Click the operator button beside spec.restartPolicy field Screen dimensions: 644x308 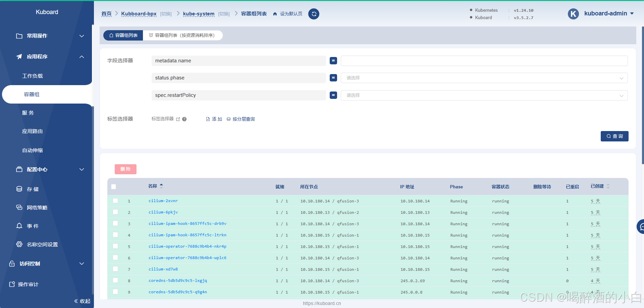pyautogui.click(x=333, y=95)
